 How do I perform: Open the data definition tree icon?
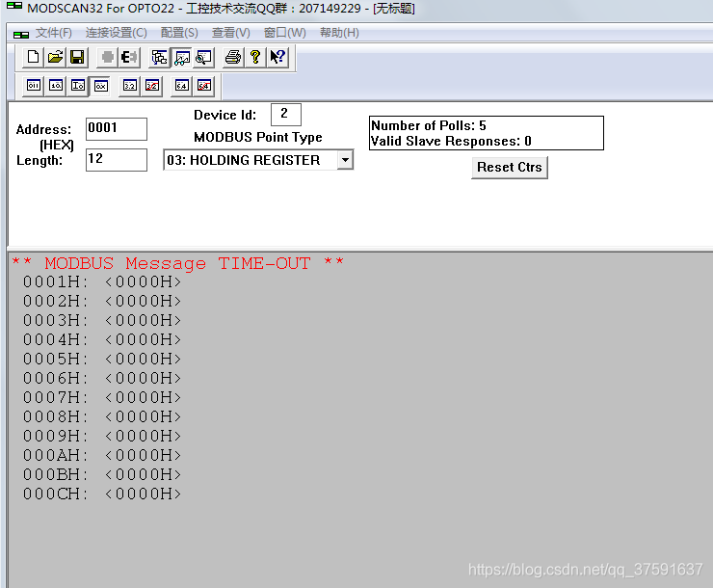pos(160,57)
